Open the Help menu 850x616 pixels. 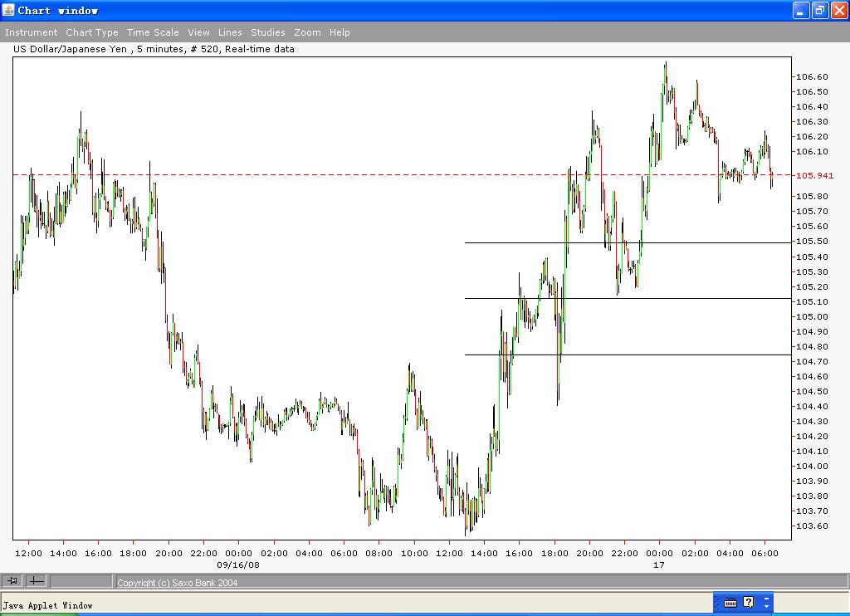click(x=340, y=32)
